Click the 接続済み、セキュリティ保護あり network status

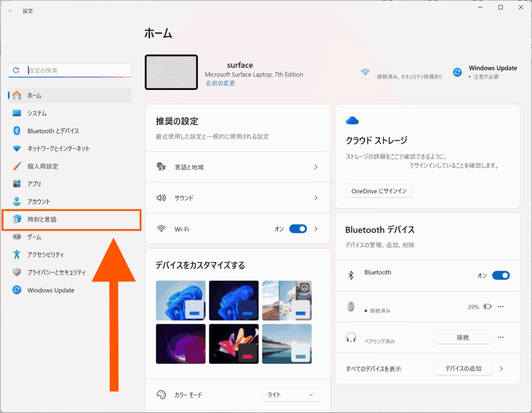(409, 77)
